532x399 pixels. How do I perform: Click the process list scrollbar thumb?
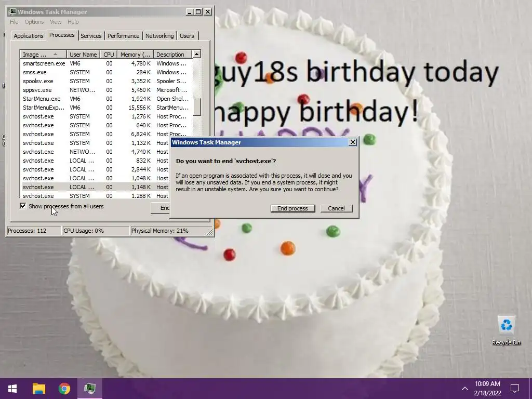(x=196, y=107)
